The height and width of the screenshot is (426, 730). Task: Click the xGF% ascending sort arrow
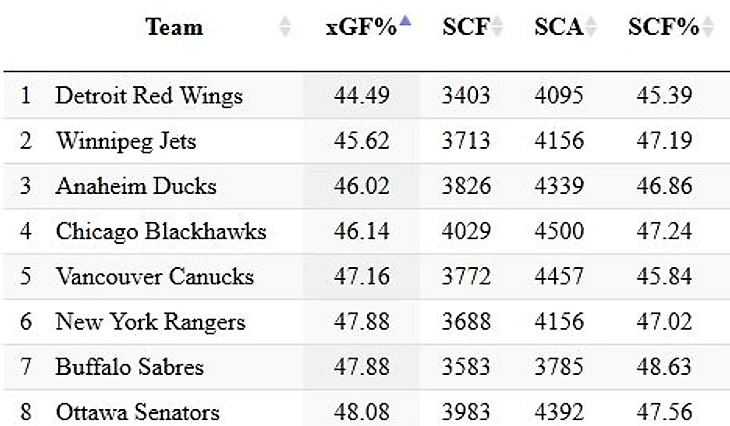pyautogui.click(x=405, y=22)
